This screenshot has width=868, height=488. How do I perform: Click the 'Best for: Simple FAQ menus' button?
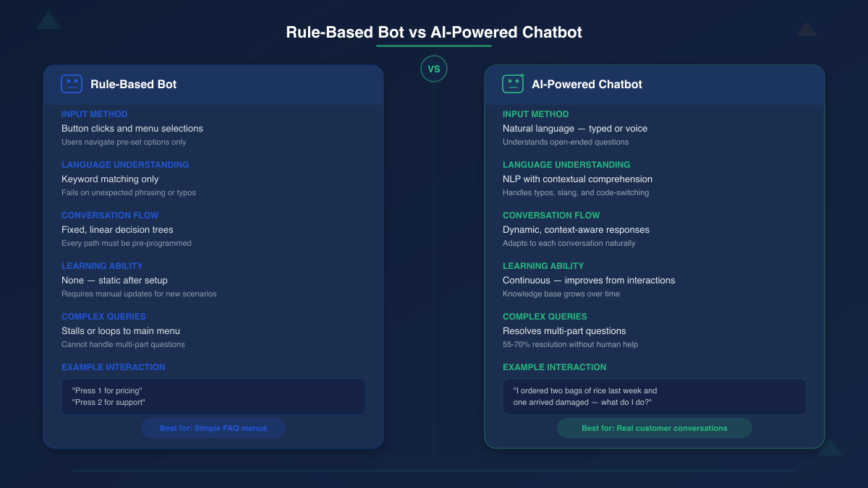pyautogui.click(x=213, y=427)
